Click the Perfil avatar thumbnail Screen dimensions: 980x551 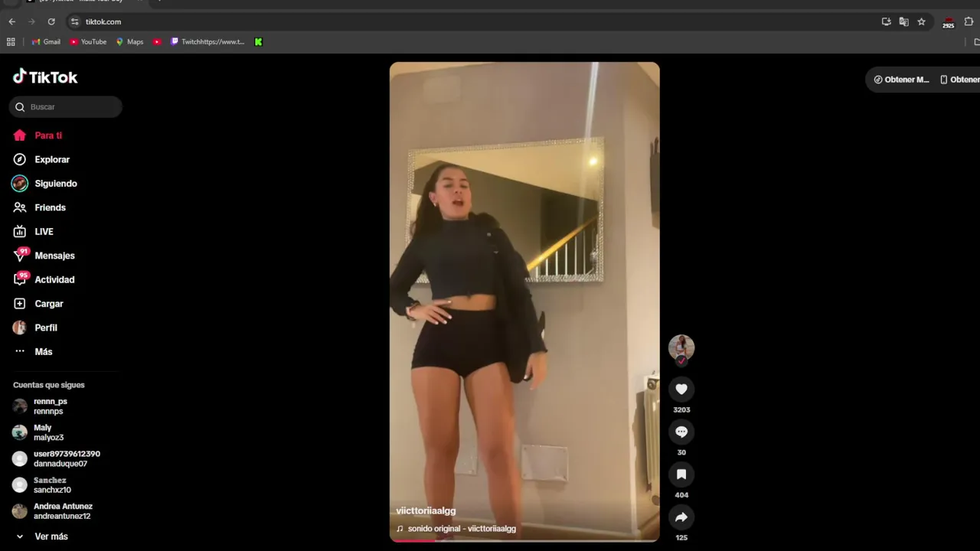pos(20,328)
